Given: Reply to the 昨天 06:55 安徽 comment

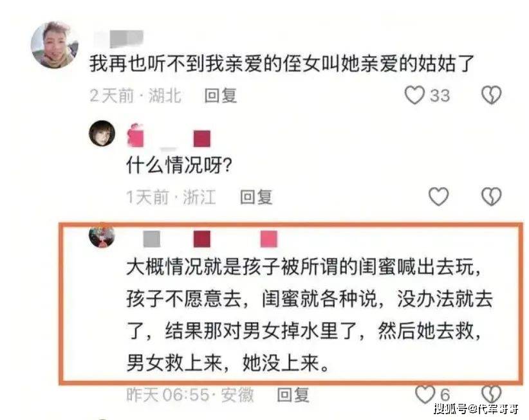Looking at the screenshot, I should (x=293, y=395).
